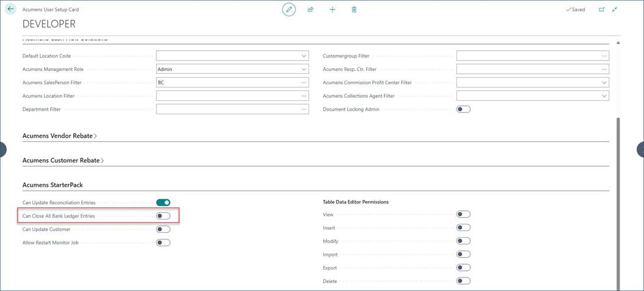Click the back arrow button
This screenshot has height=291, width=644.
pyautogui.click(x=10, y=9)
